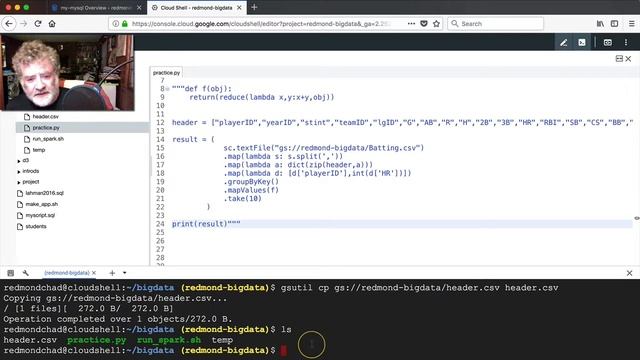Expand the project folder
This screenshot has height=360, width=640.
(19, 182)
